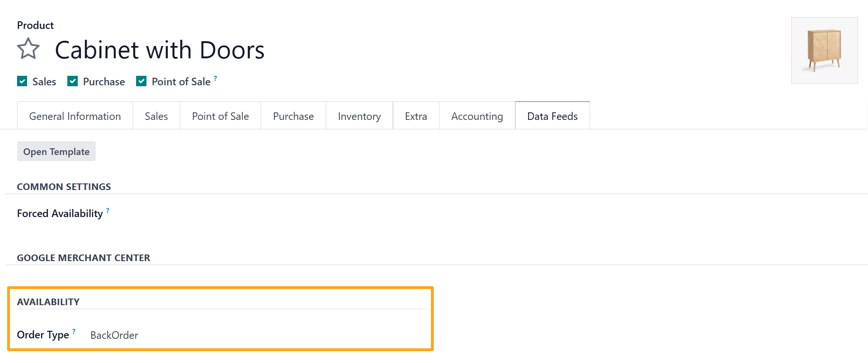Image resolution: width=868 pixels, height=363 pixels.
Task: Uncheck the Sales checkbox
Action: (x=22, y=81)
